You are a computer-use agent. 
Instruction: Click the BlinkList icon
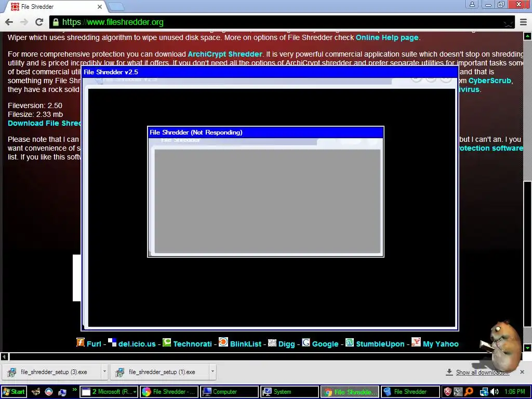[223, 342]
